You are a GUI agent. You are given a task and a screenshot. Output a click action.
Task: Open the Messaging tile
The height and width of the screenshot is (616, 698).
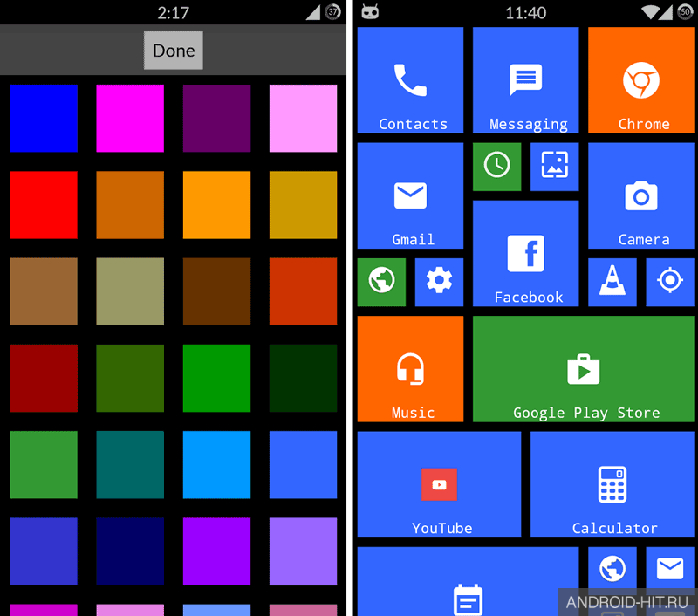click(526, 80)
